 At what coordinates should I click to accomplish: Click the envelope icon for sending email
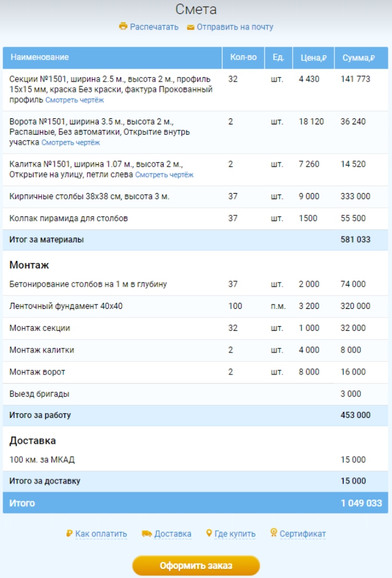click(190, 28)
